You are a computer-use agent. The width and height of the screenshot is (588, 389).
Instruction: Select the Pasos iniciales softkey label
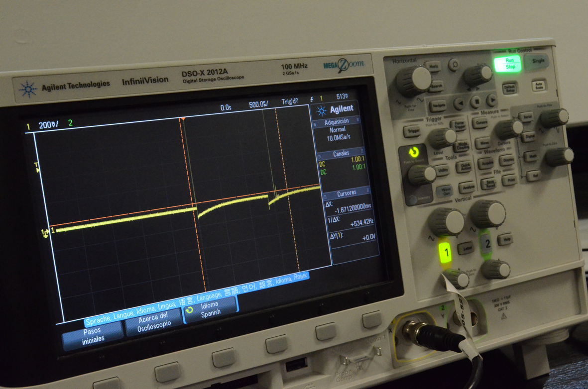point(92,335)
